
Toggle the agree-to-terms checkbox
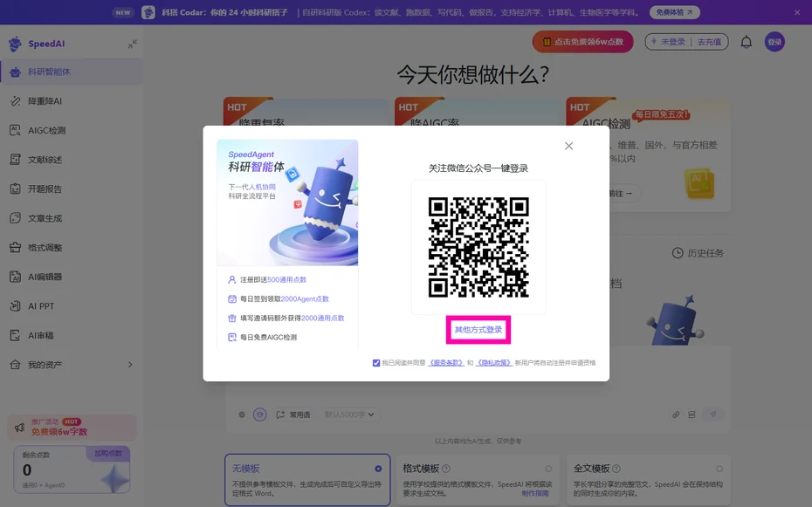click(376, 363)
